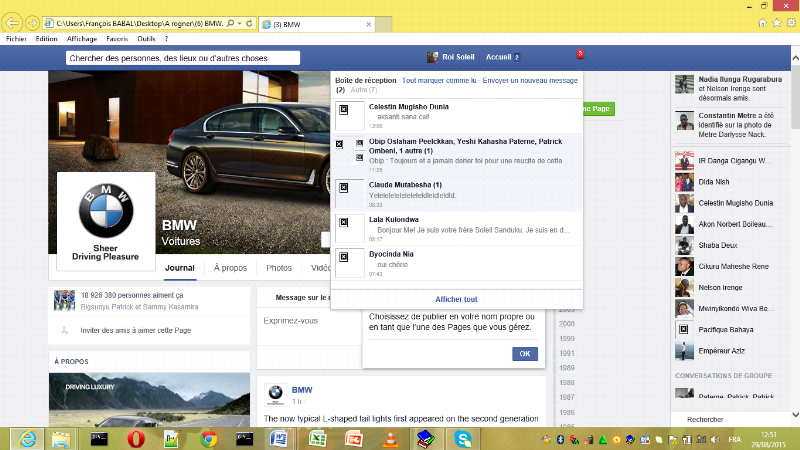This screenshot has width=800, height=450.
Task: Click the red notifications badge icon
Action: point(580,54)
